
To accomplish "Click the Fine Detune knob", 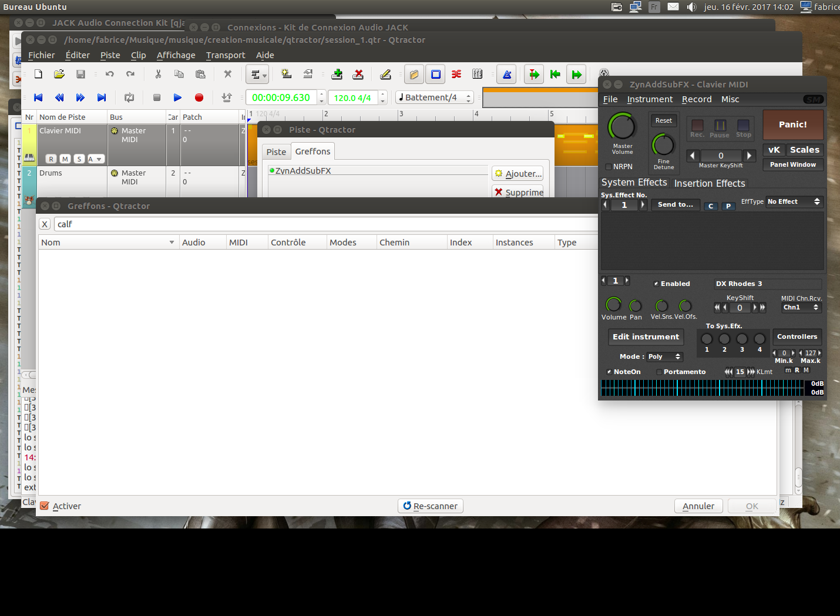I will tap(663, 144).
